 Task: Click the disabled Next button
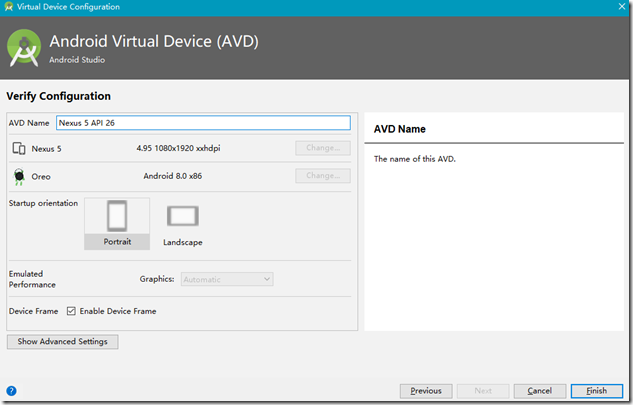(483, 391)
